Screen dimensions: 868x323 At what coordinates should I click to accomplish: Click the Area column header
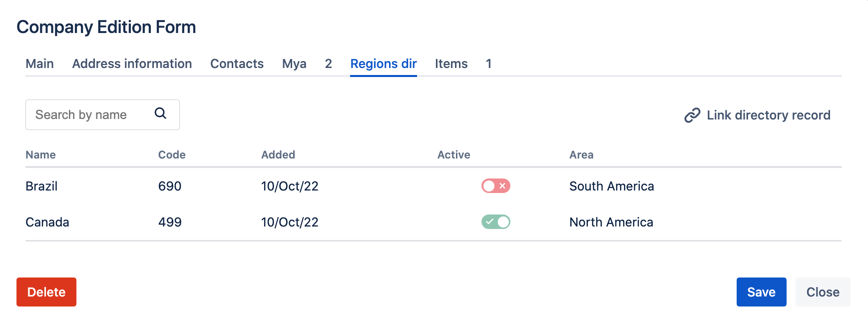click(581, 155)
